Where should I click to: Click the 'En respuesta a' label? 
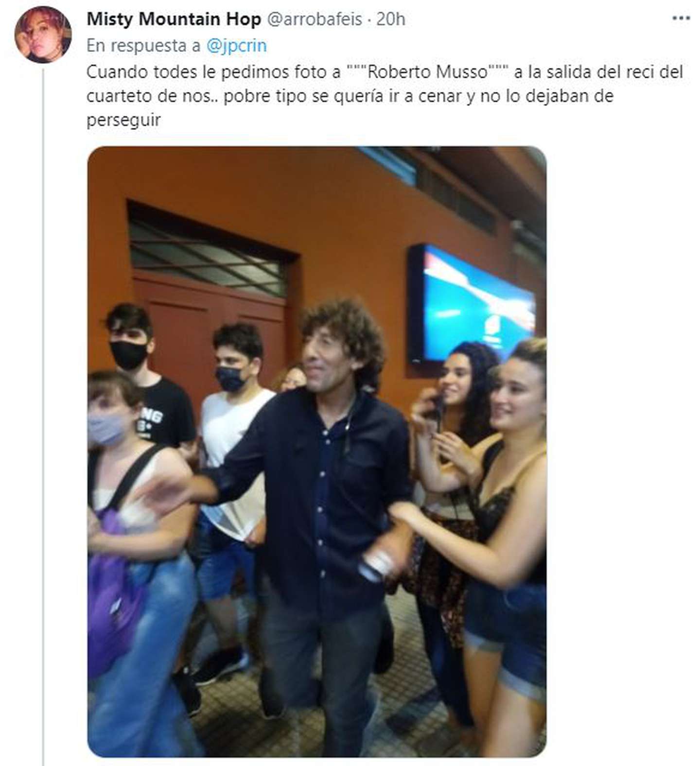(143, 46)
